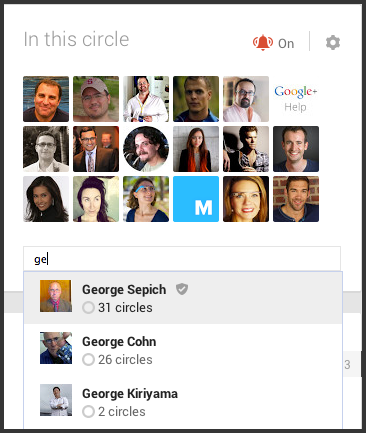Open the blue M logo profile
Viewport: 366px width, 433px height.
pyautogui.click(x=196, y=199)
